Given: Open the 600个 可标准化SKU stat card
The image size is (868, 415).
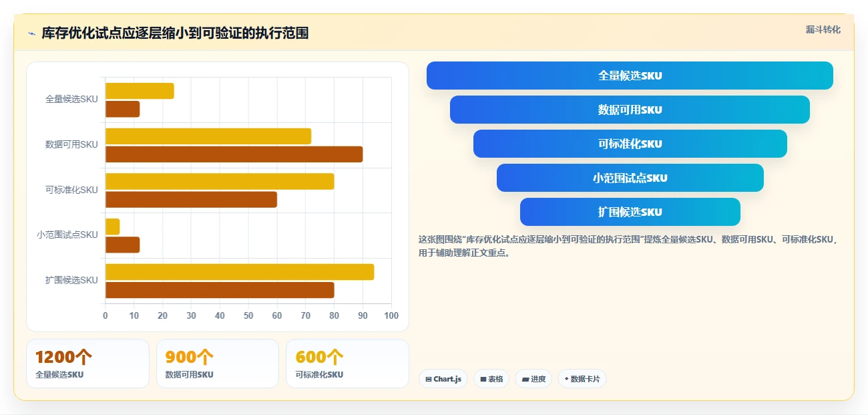Looking at the screenshot, I should [347, 364].
